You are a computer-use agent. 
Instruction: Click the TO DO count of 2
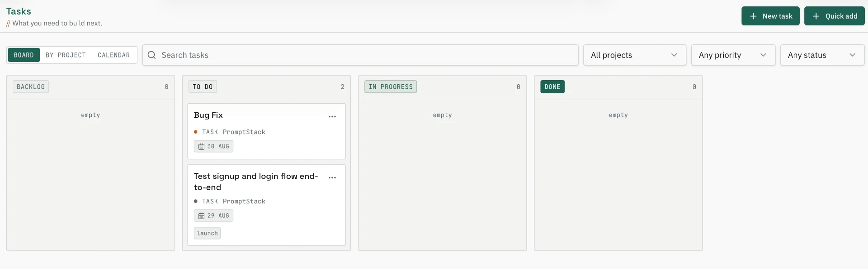[x=343, y=87]
